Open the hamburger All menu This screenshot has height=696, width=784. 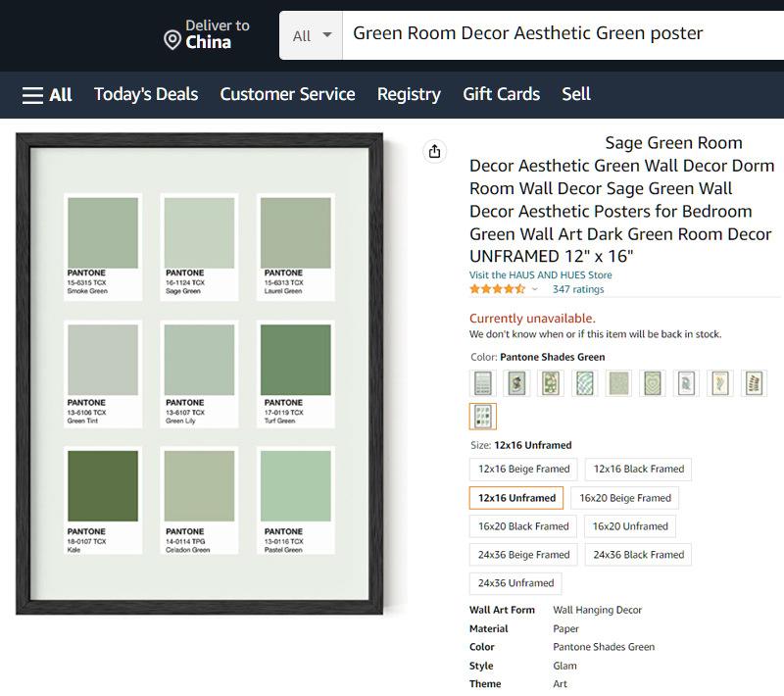[x=47, y=94]
